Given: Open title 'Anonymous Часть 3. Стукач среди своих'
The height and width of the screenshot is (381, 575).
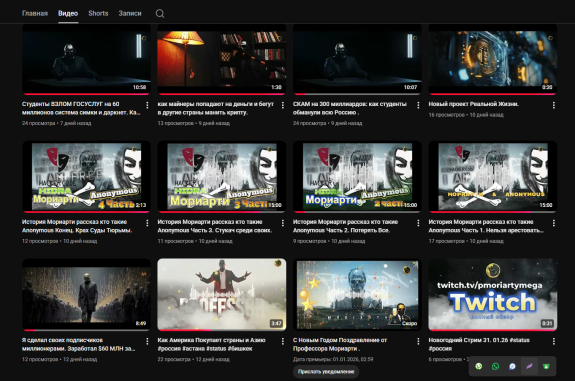Looking at the screenshot, I should [215, 226].
